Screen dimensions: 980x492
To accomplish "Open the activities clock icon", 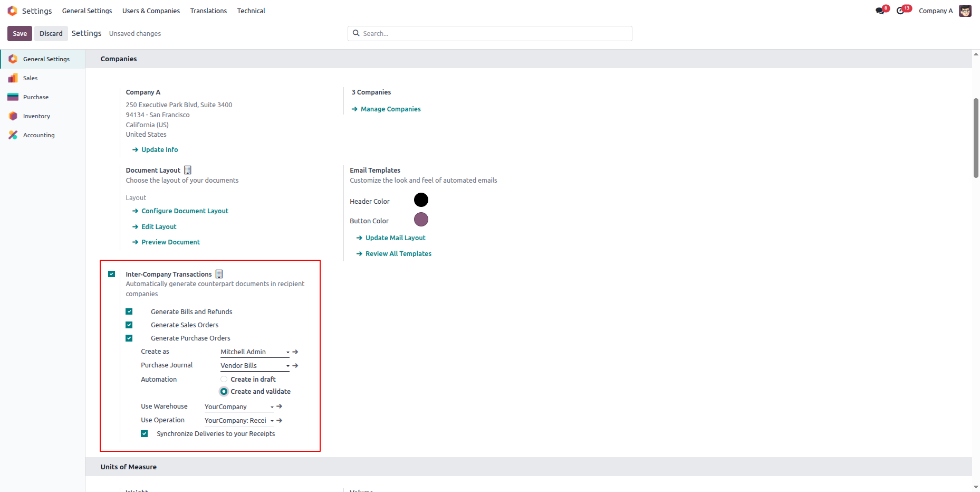I will [901, 10].
